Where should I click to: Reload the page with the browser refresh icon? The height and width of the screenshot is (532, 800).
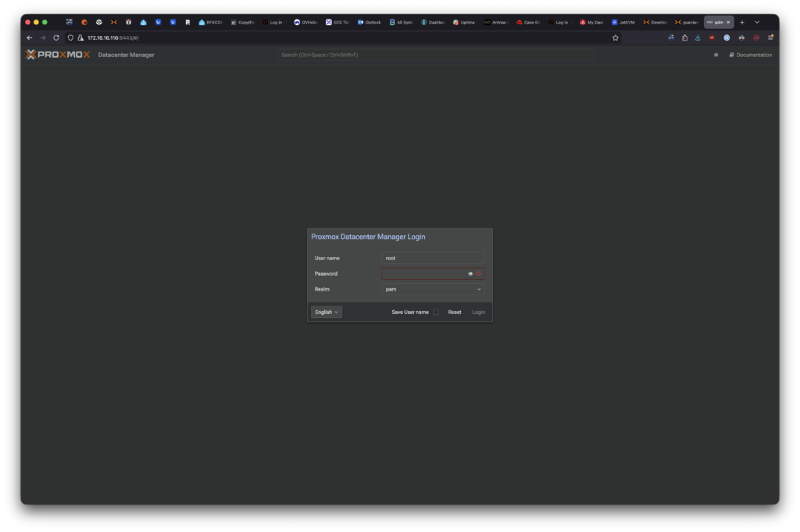pos(56,37)
